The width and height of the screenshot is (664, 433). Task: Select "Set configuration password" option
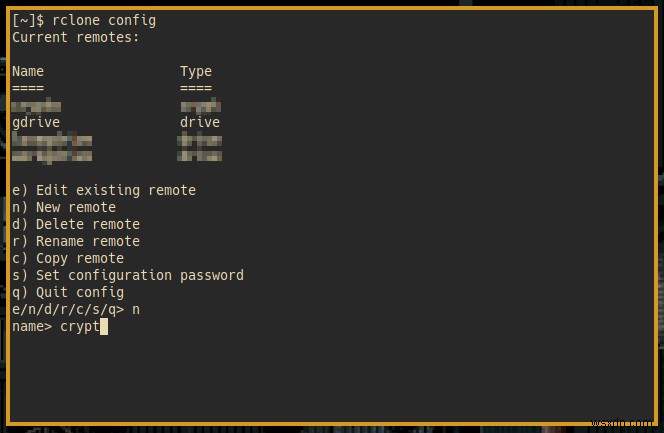[x=128, y=275]
